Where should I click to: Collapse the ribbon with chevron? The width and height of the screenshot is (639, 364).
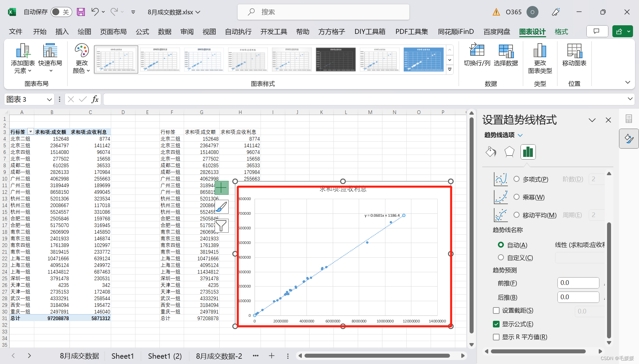pyautogui.click(x=627, y=82)
